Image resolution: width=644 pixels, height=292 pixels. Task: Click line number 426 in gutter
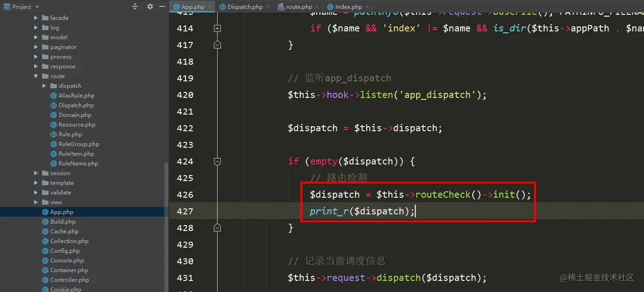[x=185, y=195]
